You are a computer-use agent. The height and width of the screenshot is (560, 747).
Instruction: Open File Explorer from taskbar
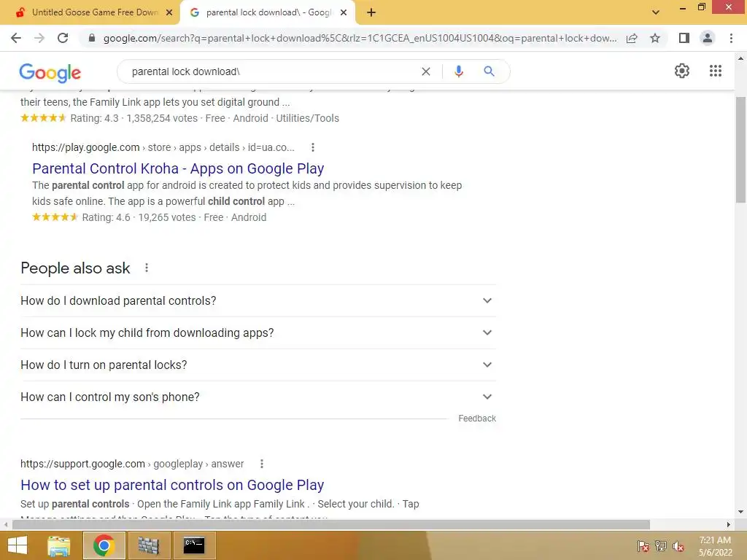(59, 545)
